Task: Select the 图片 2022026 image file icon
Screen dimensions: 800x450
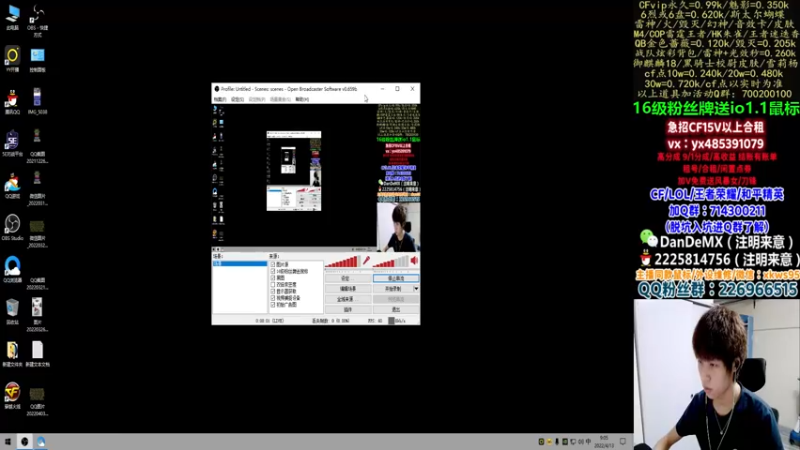Action: [37, 315]
